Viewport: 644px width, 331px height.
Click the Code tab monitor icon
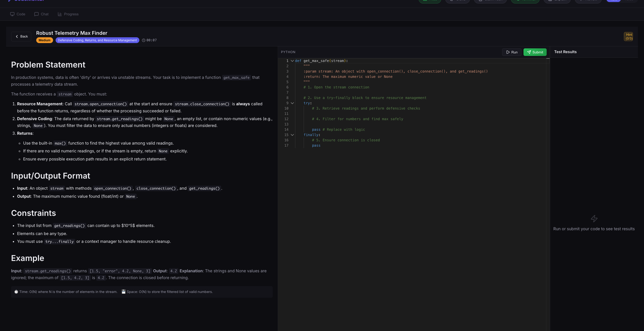point(12,14)
